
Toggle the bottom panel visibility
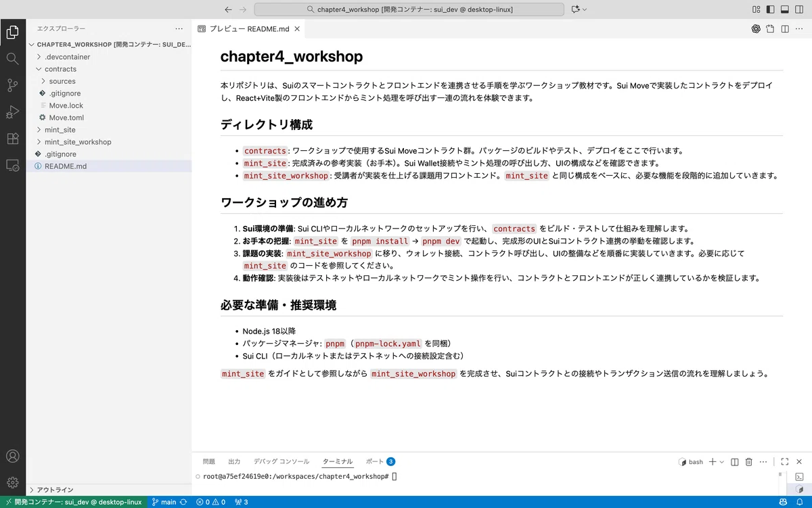[785, 9]
